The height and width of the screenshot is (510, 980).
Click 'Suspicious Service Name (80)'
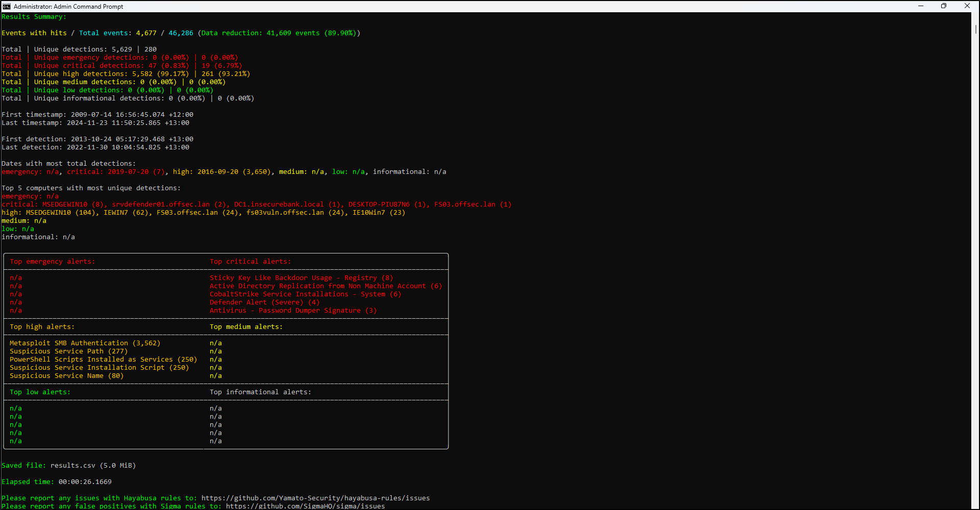coord(67,376)
